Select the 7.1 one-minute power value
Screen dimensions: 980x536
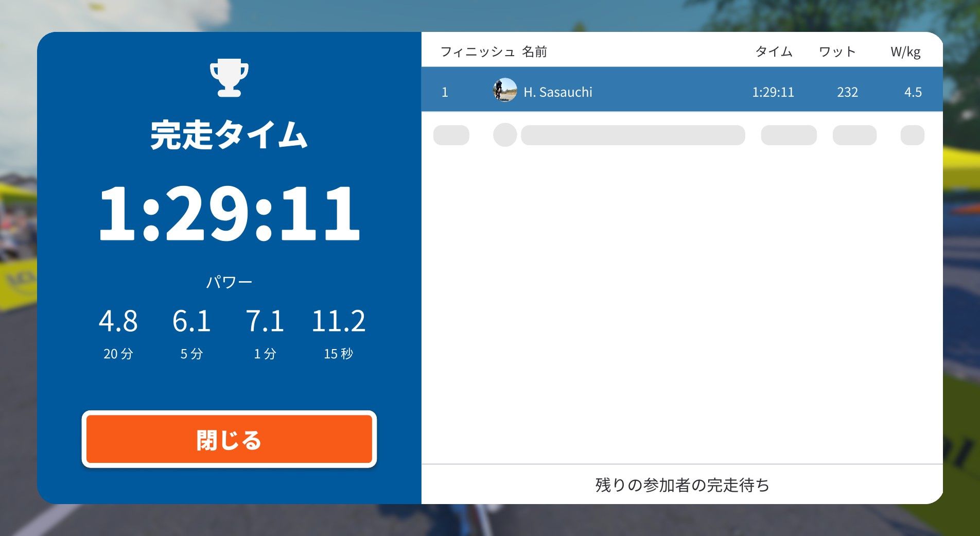[x=265, y=321]
